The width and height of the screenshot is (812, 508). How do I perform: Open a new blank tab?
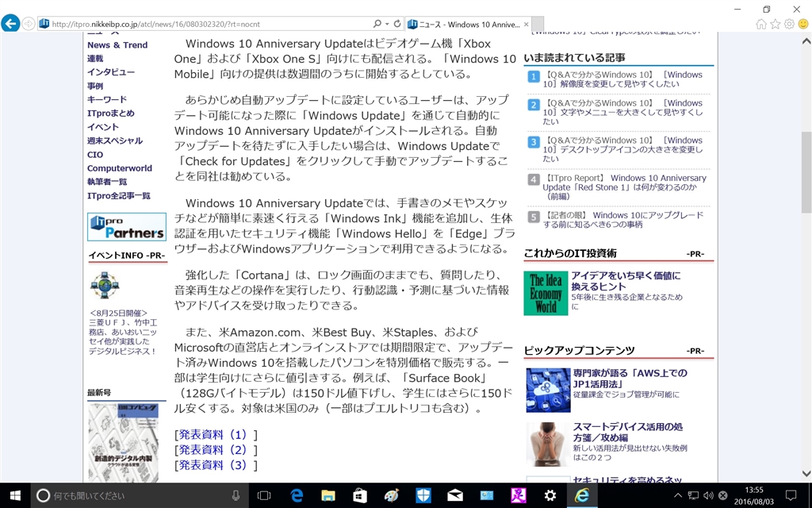(538, 24)
